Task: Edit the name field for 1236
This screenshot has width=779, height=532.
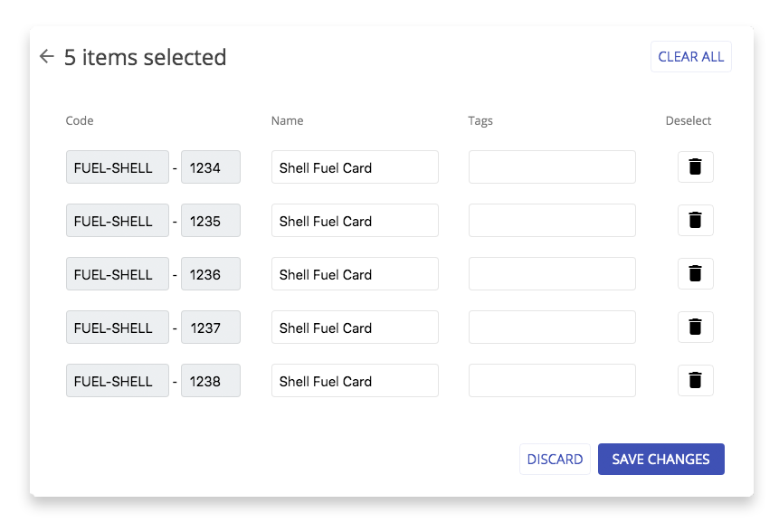Action: [355, 274]
